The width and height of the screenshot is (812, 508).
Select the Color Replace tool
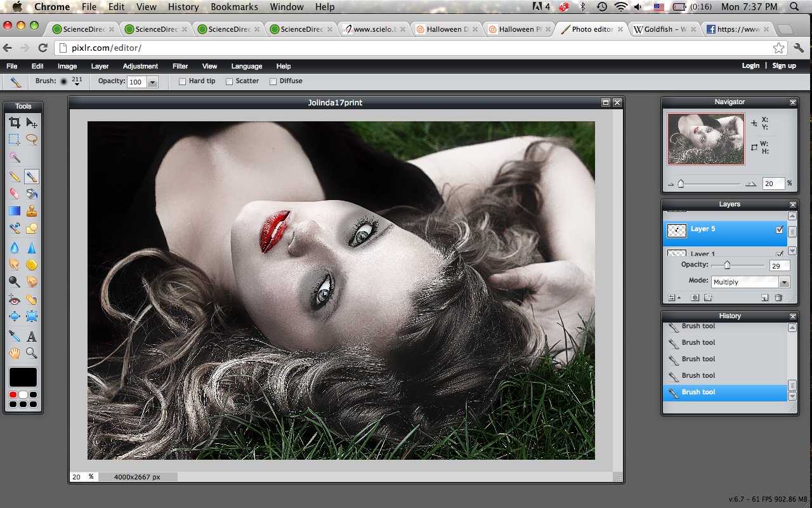tap(15, 228)
